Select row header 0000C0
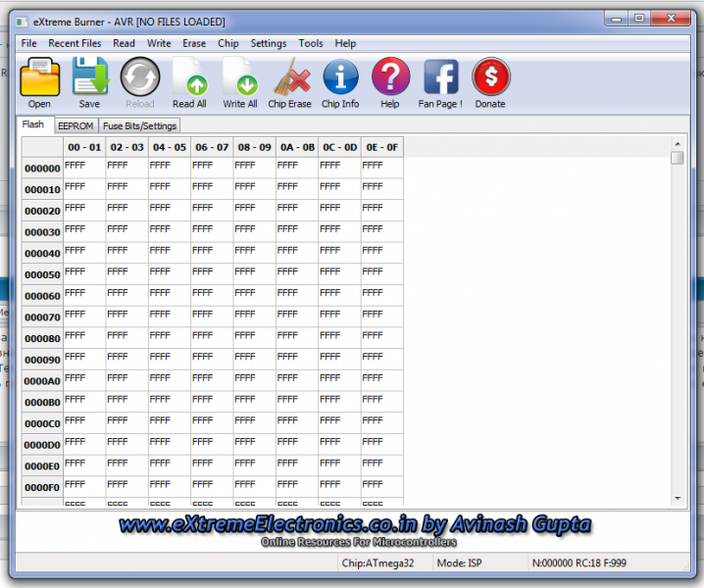This screenshot has height=588, width=704. (x=43, y=423)
